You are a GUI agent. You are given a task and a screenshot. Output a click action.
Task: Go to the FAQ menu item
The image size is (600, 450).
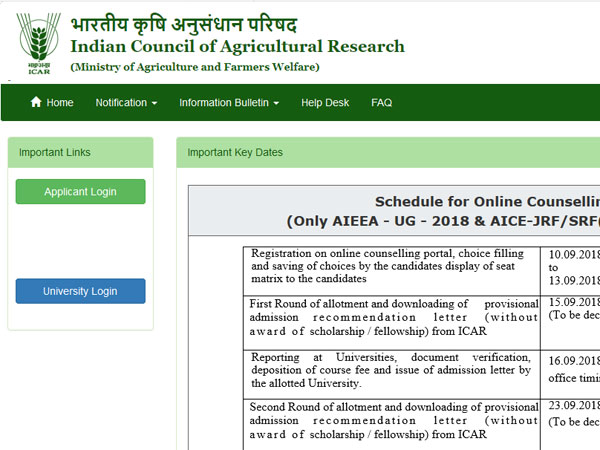(x=381, y=103)
